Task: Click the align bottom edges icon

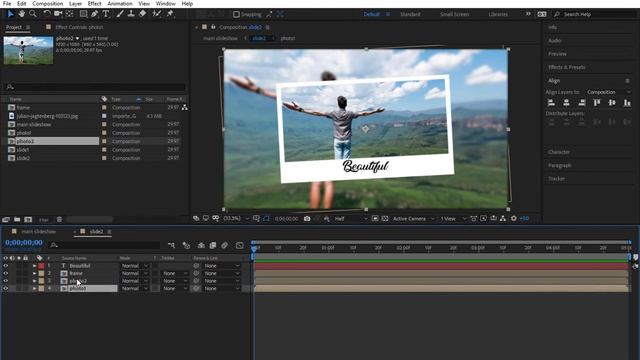Action: tap(627, 103)
